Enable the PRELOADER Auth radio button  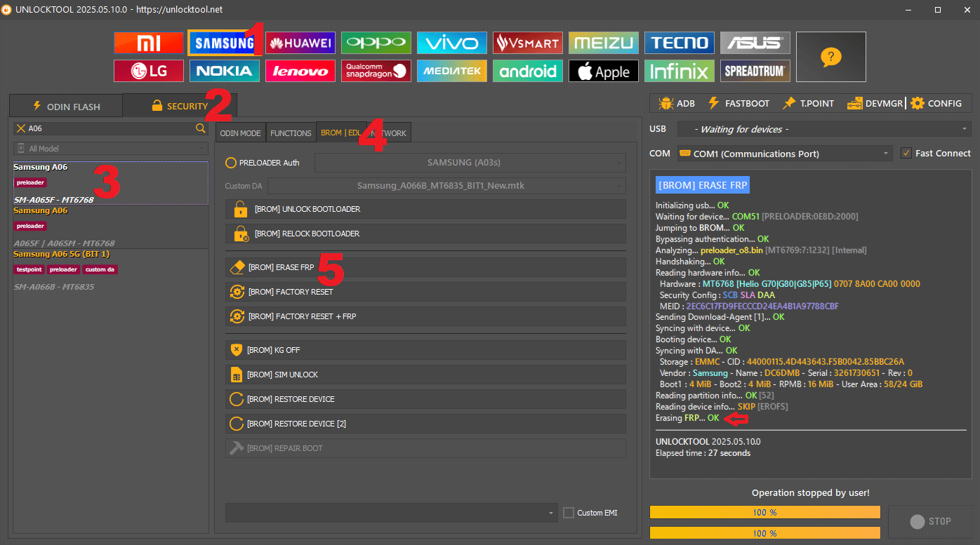pos(231,163)
